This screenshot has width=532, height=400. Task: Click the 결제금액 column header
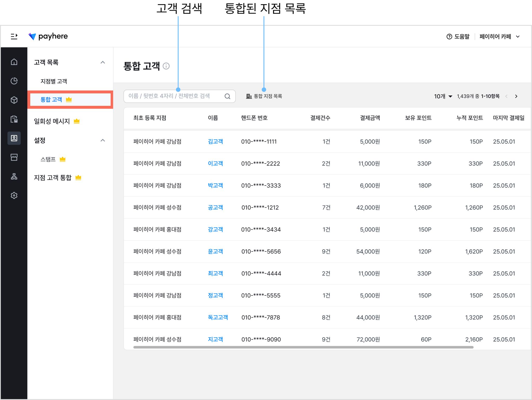click(x=370, y=118)
